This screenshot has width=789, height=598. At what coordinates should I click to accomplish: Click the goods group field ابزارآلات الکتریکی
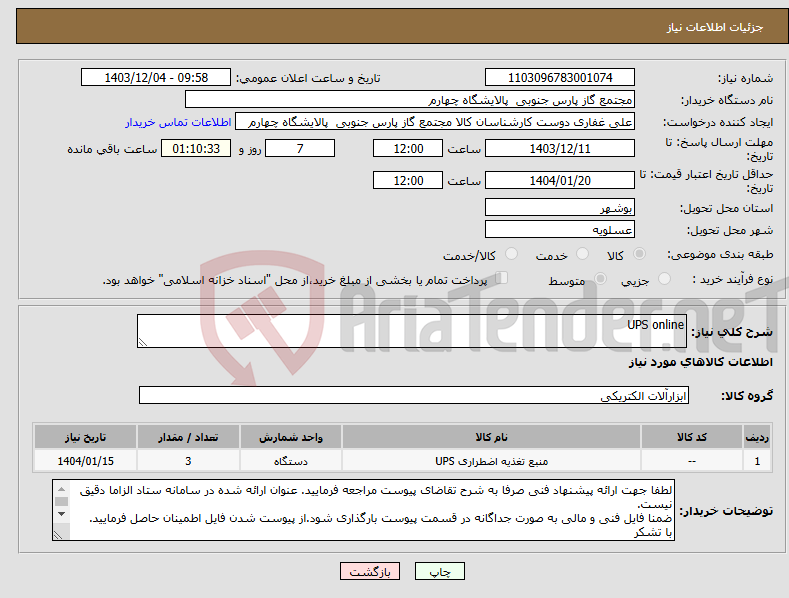pyautogui.click(x=414, y=396)
